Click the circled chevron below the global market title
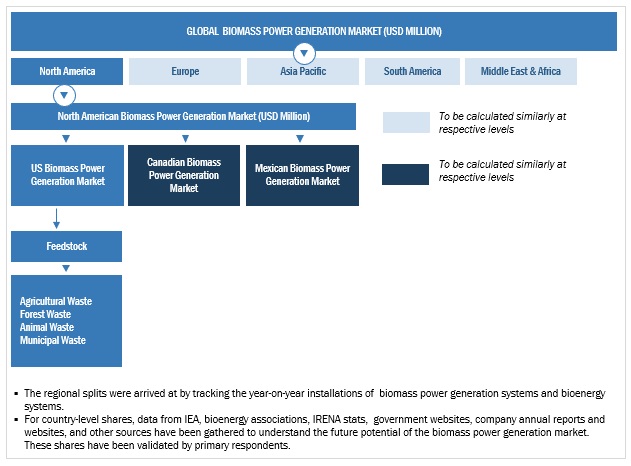 pyautogui.click(x=302, y=52)
